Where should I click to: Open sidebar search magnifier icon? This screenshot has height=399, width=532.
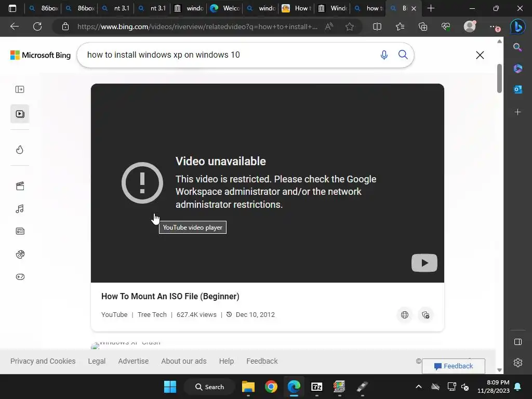click(517, 47)
